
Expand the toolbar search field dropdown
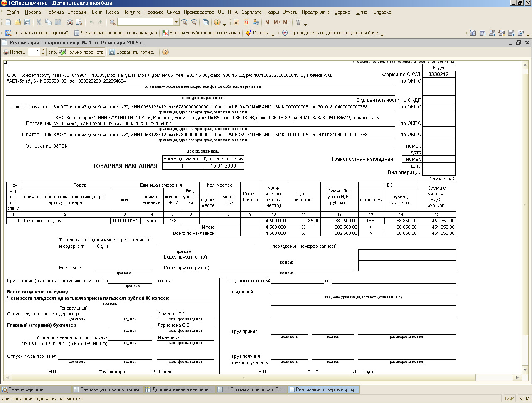176,22
